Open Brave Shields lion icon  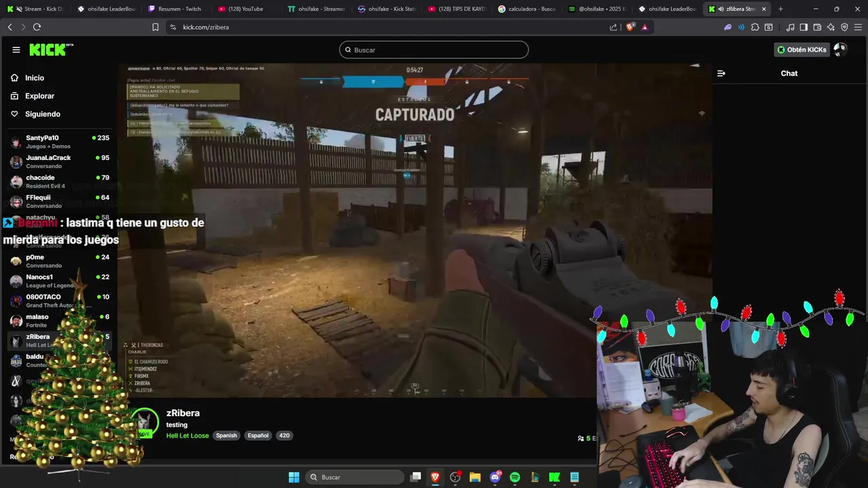point(631,27)
